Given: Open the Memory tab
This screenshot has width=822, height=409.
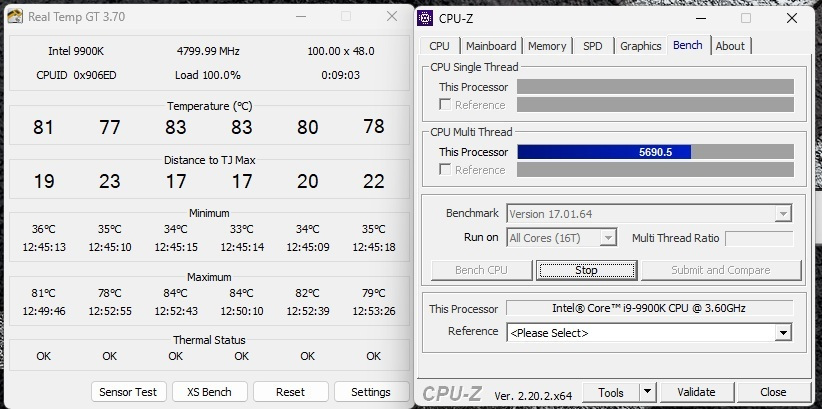Looking at the screenshot, I should (547, 46).
